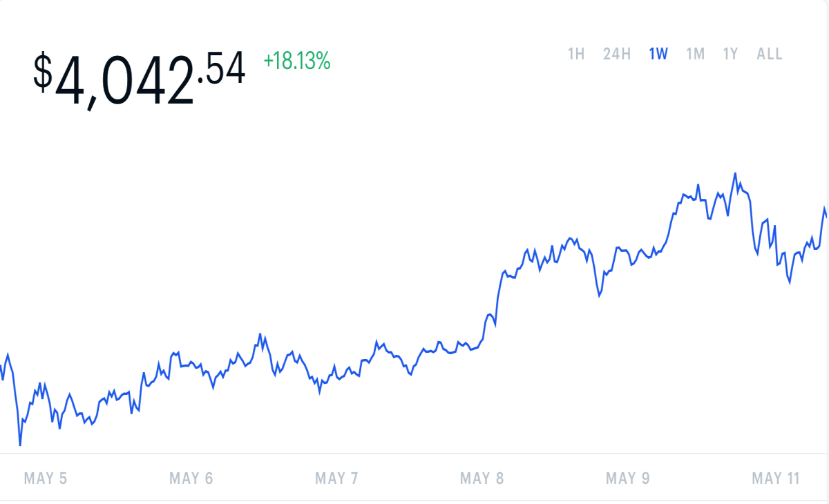Change chart to 1Y view
This screenshot has height=504, width=829.
(x=731, y=54)
